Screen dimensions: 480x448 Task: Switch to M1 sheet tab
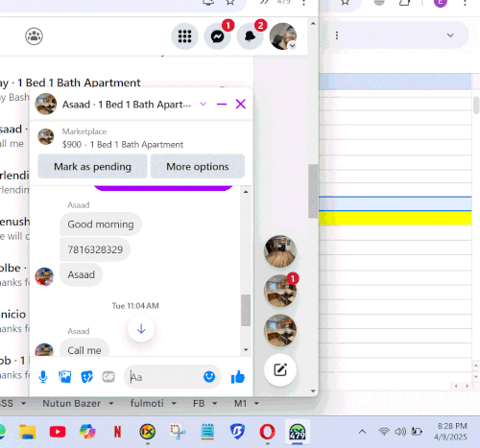tap(240, 403)
